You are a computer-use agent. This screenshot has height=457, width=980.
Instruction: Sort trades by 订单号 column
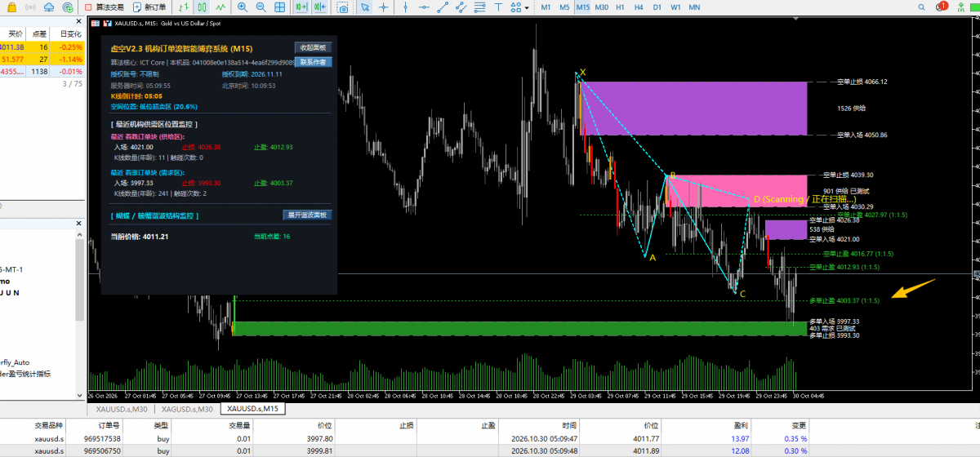[110, 425]
